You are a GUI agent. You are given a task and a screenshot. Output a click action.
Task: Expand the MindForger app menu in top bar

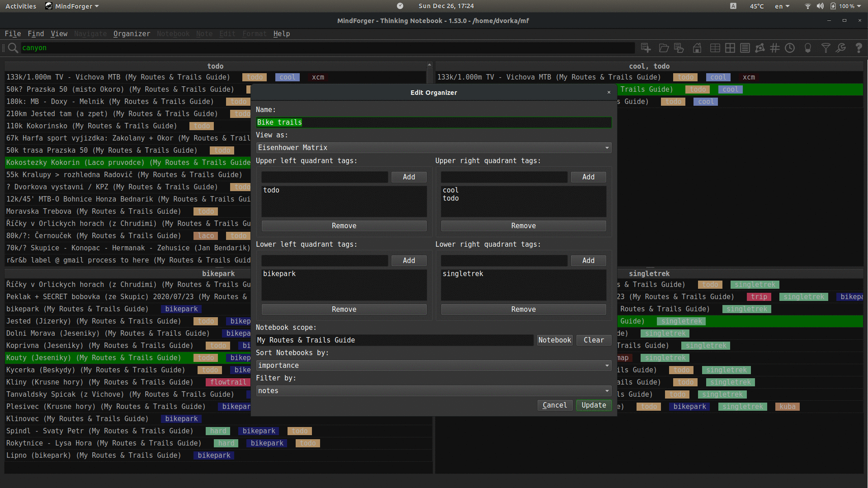pos(72,6)
